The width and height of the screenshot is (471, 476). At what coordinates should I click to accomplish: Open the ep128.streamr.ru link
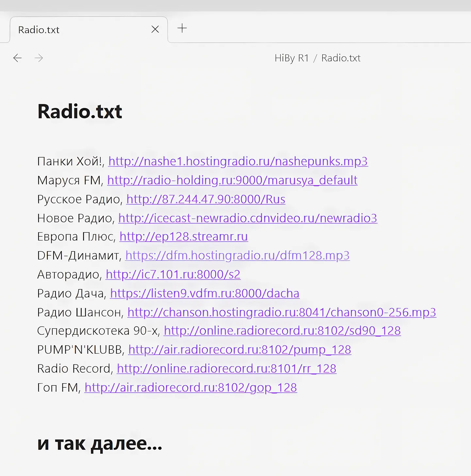pyautogui.click(x=184, y=237)
